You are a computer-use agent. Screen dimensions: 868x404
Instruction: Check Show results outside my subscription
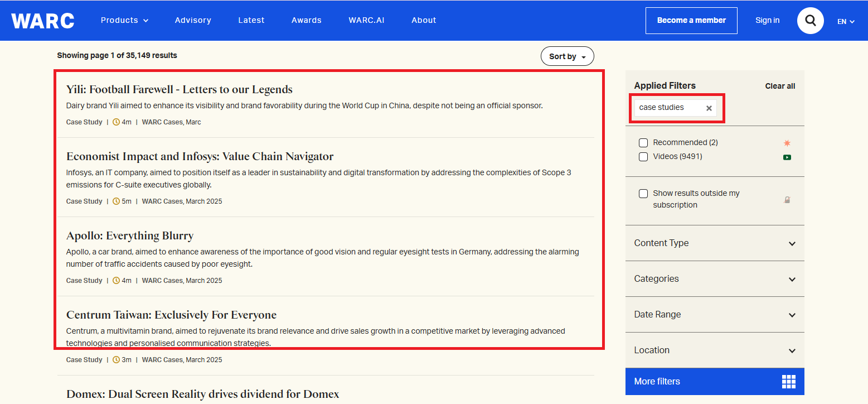click(643, 194)
